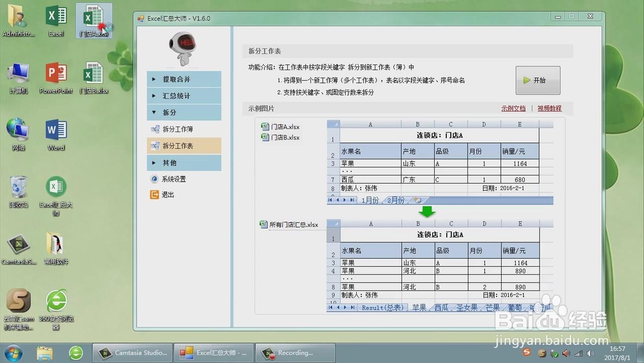
Task: Open the 示例文档 link
Action: pyautogui.click(x=513, y=108)
